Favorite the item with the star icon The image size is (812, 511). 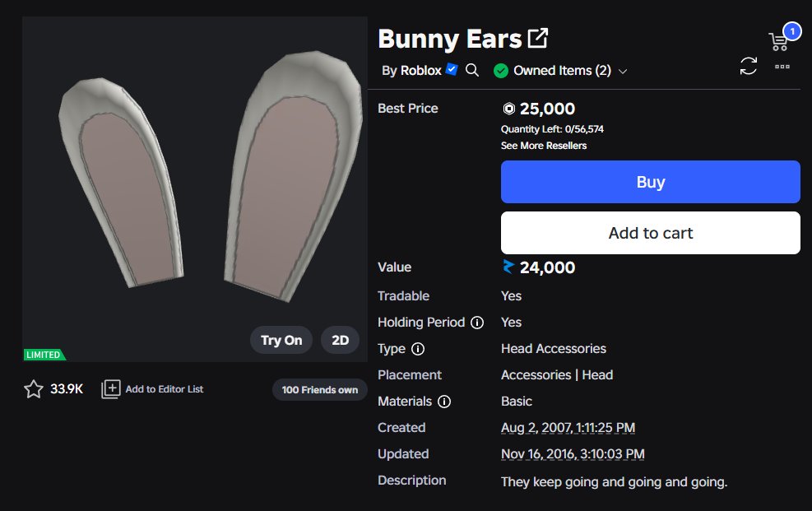point(34,389)
